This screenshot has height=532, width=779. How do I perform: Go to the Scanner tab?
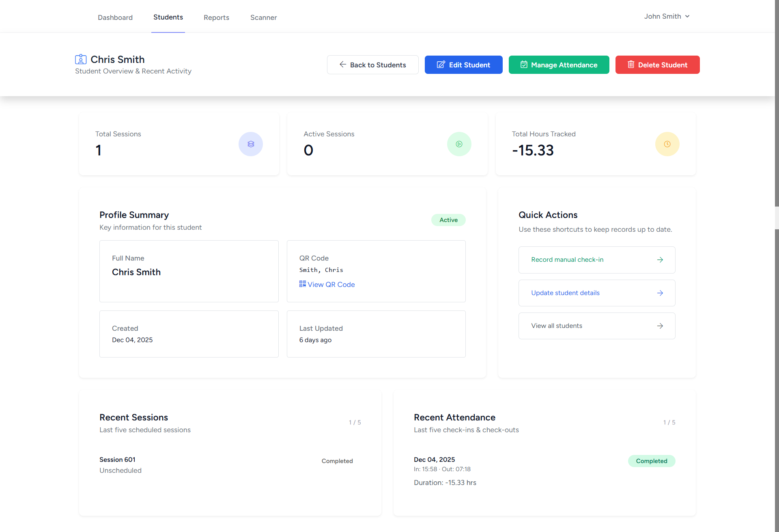coord(263,17)
